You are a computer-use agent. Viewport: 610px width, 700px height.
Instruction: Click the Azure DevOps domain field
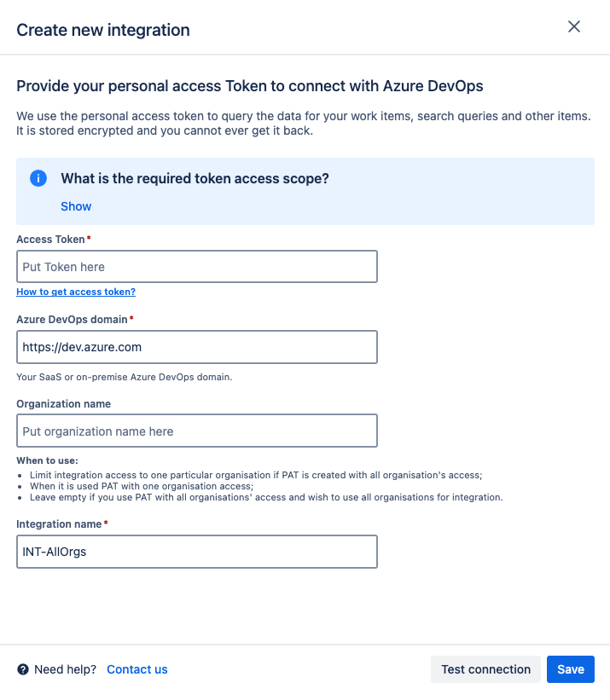coord(197,347)
